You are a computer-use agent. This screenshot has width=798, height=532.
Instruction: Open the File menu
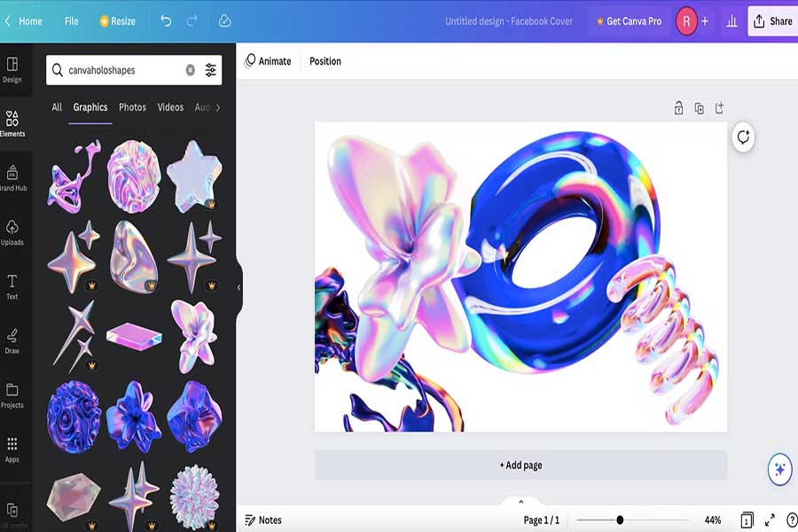71,21
